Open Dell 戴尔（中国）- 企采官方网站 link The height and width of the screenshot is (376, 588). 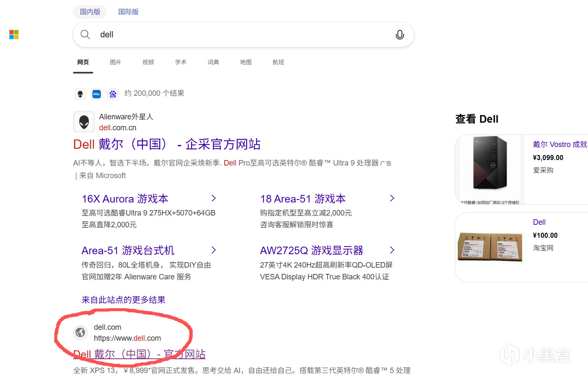pyautogui.click(x=167, y=144)
